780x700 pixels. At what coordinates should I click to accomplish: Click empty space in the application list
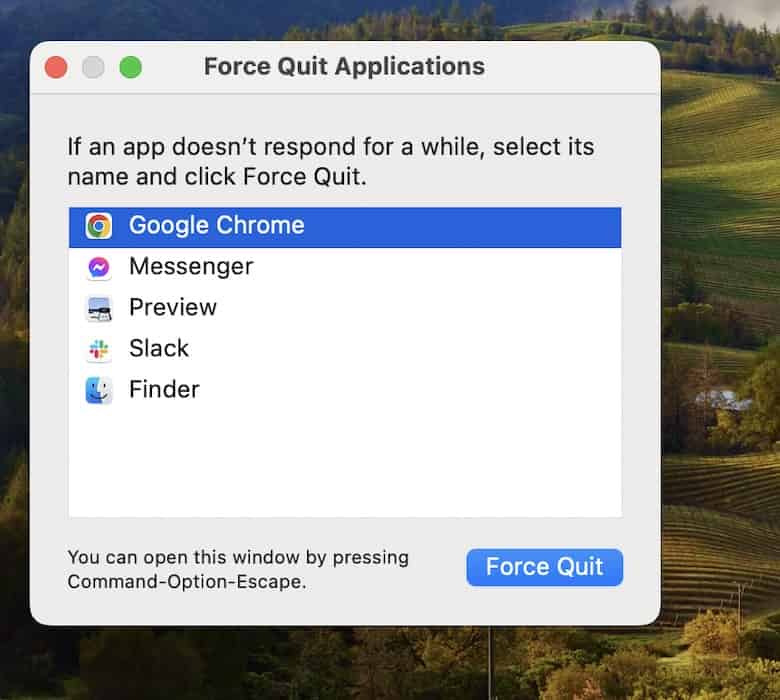click(344, 460)
